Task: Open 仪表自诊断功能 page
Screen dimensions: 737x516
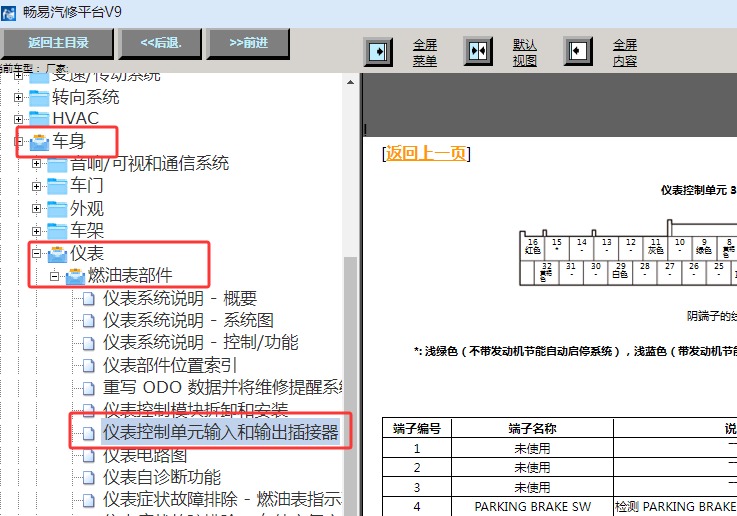Action: [162, 477]
